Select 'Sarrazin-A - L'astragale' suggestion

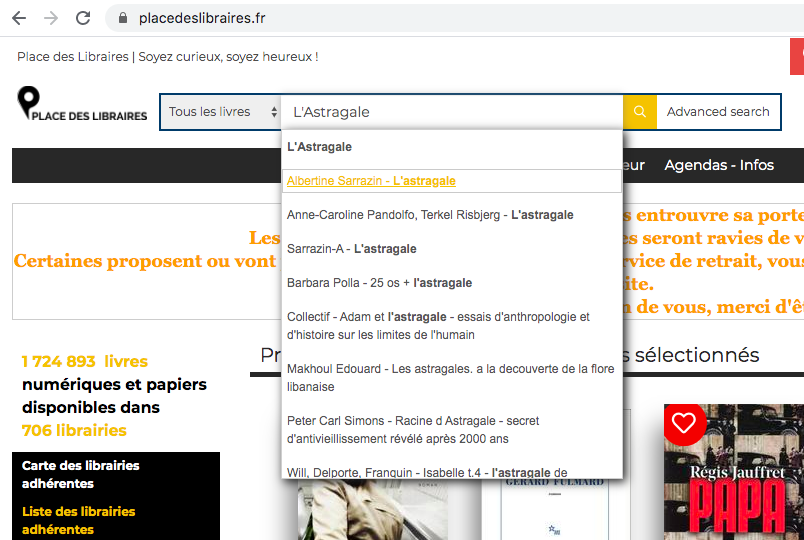click(452, 249)
